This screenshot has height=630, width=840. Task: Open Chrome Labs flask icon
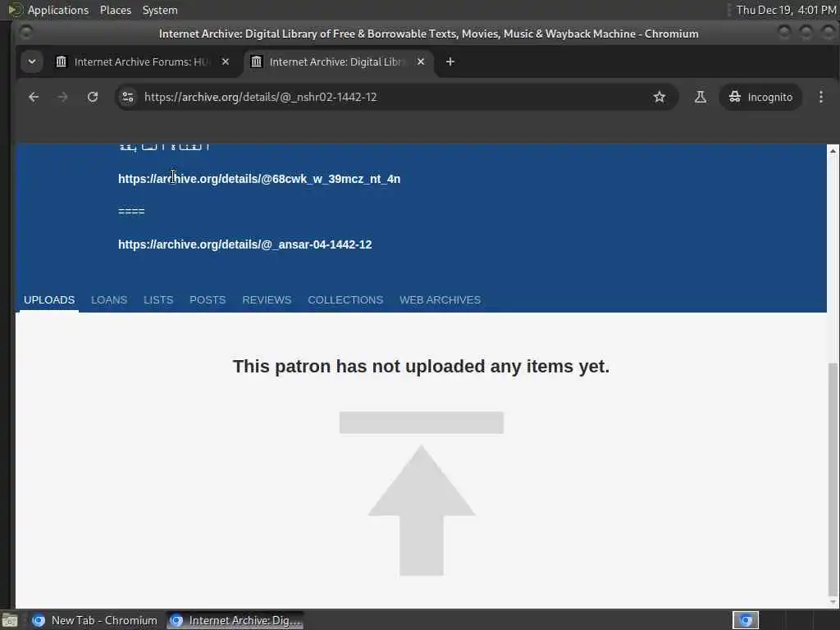pos(701,97)
